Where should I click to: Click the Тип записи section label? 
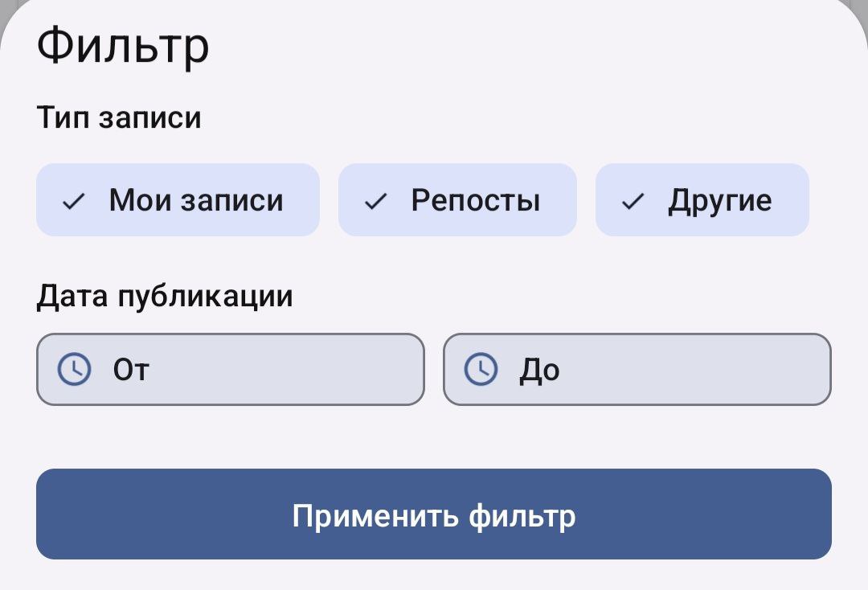coord(119,117)
